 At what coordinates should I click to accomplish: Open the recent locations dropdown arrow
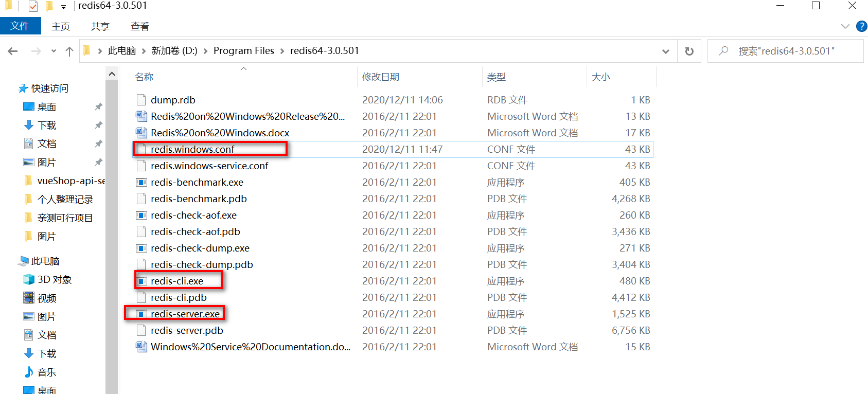[x=54, y=51]
